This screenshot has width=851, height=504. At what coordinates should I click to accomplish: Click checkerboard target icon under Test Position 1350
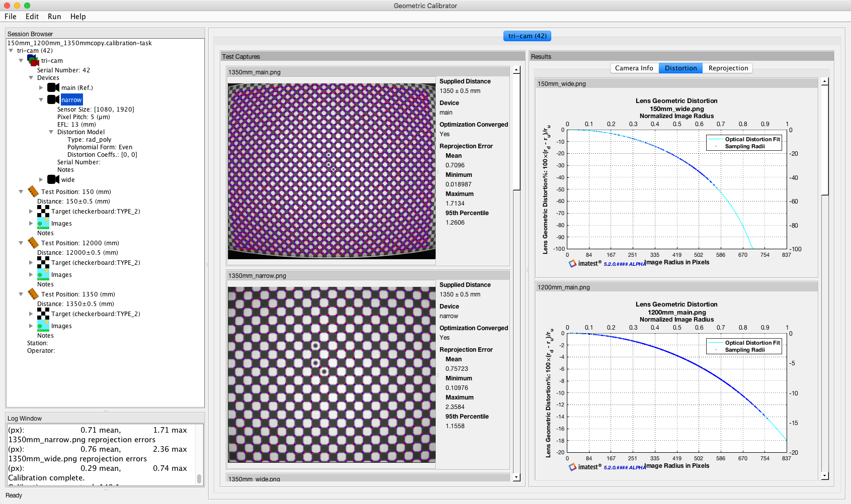coord(43,314)
